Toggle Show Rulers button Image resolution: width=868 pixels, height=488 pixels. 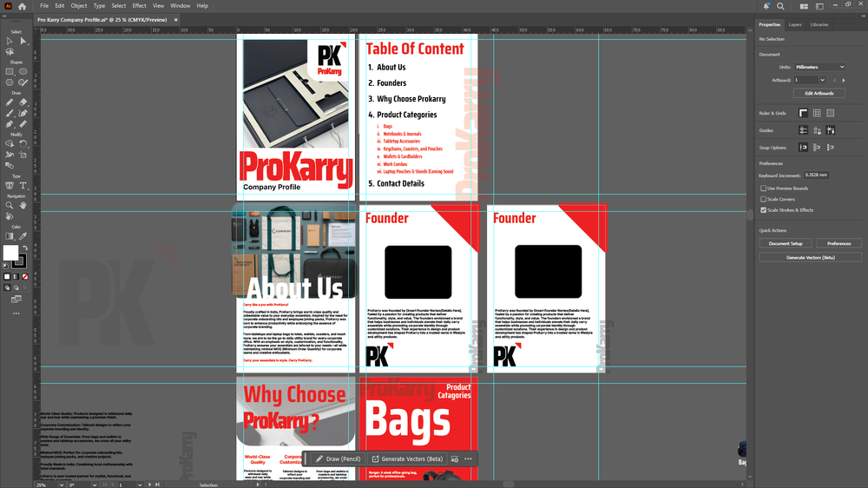(803, 113)
